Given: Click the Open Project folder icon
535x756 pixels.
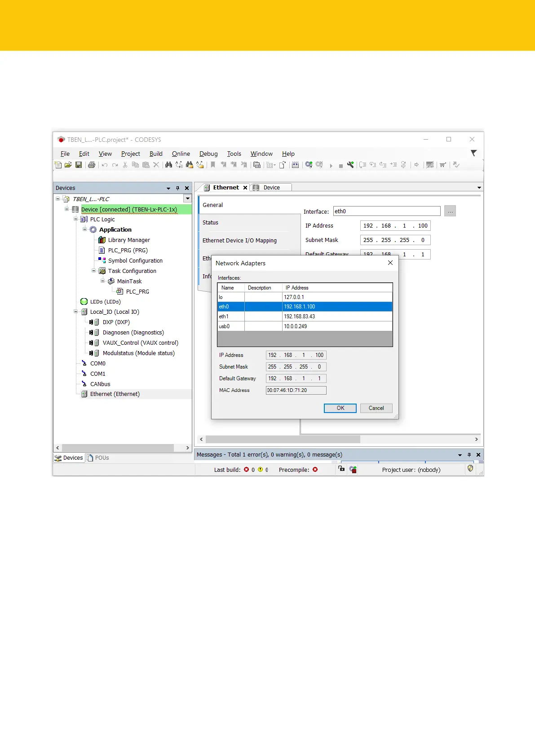Looking at the screenshot, I should pos(68,165).
